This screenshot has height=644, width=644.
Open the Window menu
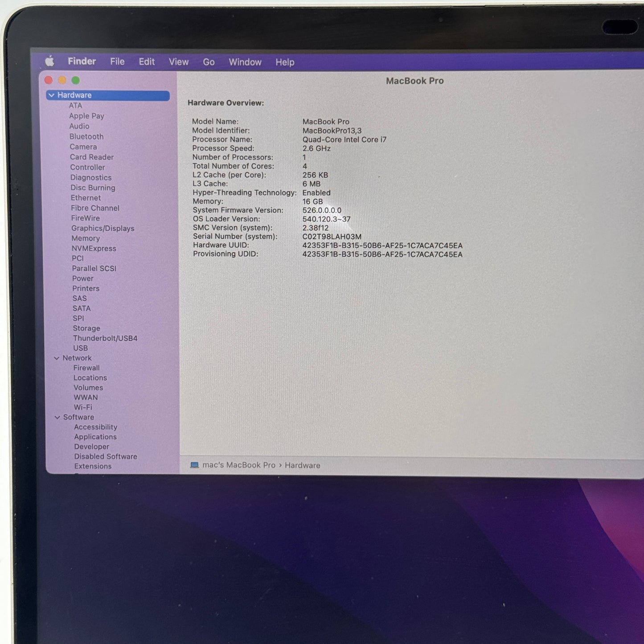(245, 62)
